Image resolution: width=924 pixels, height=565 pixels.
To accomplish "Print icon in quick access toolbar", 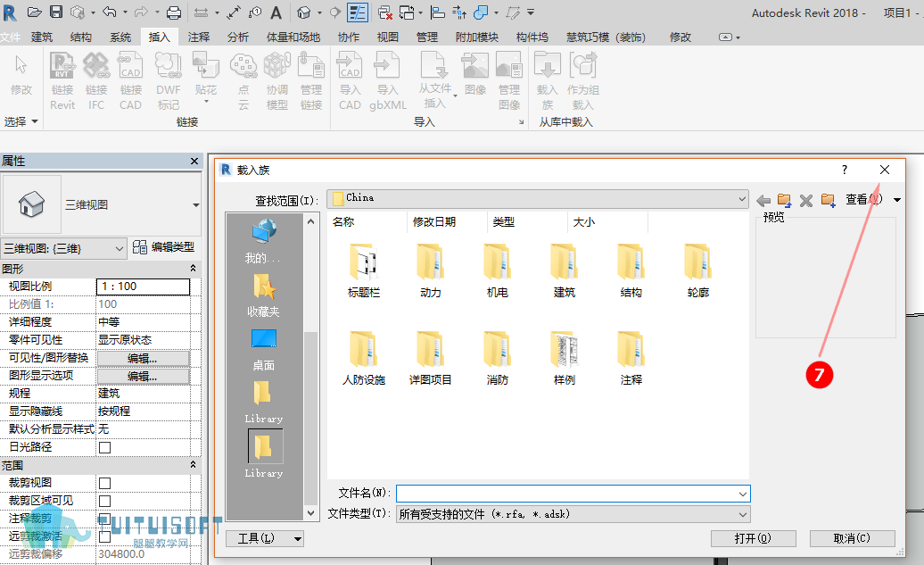I will tap(173, 12).
